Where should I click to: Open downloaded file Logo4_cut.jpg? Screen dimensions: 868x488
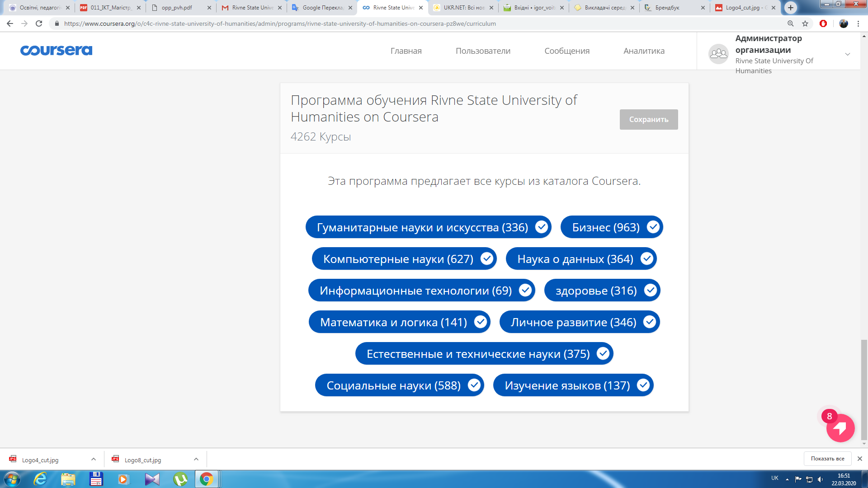[x=40, y=460]
